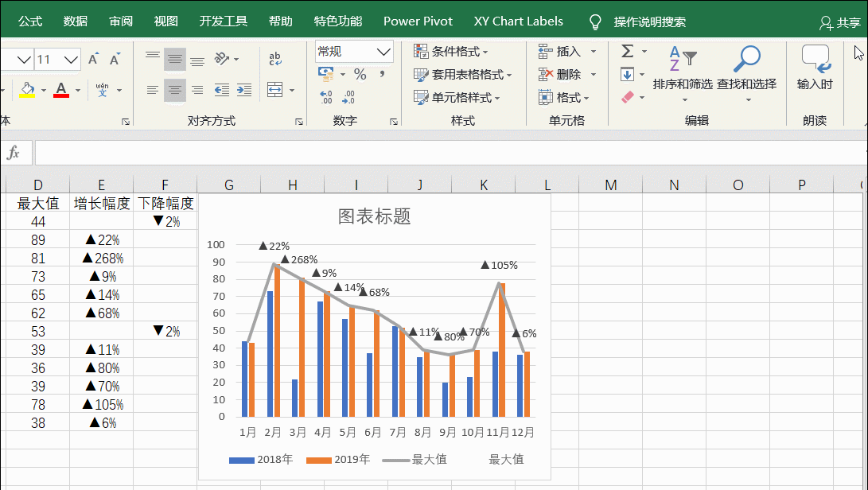868x490 pixels.
Task: Increase decimal places
Action: [x=326, y=98]
